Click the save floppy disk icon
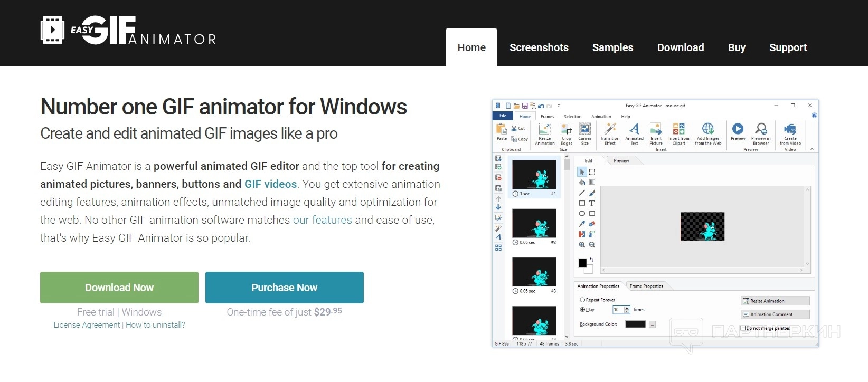The height and width of the screenshot is (382, 868). [525, 106]
